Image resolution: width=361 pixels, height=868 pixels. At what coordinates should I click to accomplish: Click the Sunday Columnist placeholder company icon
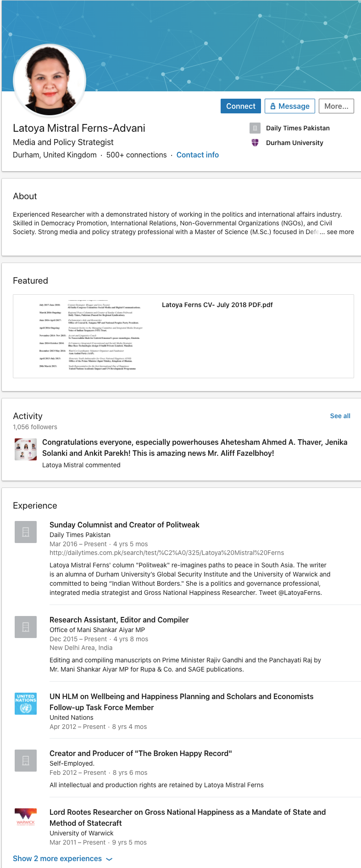coord(26,532)
